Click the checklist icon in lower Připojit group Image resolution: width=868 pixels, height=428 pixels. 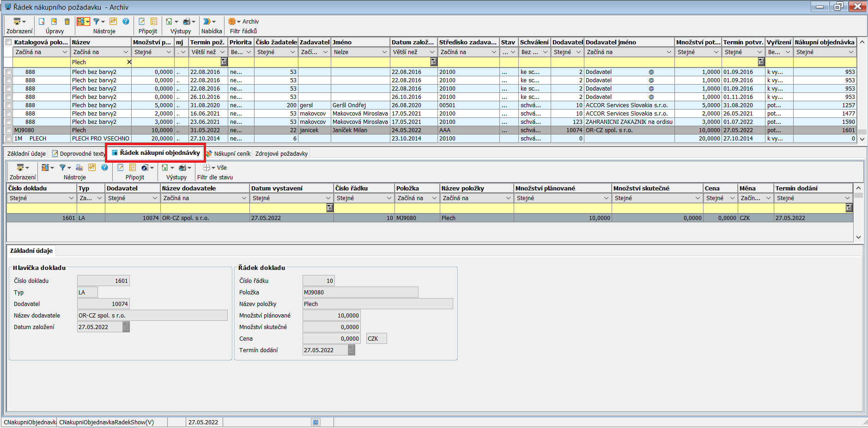(133, 168)
